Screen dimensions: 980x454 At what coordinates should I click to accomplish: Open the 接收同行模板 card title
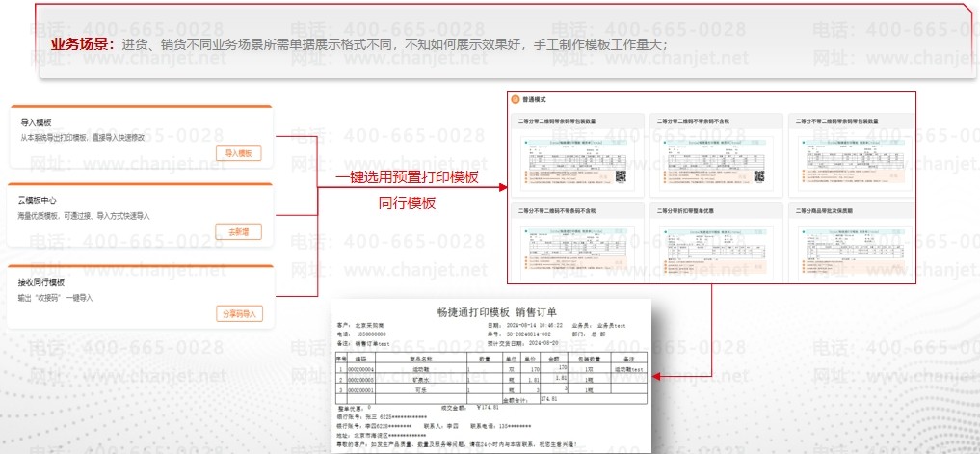41,282
